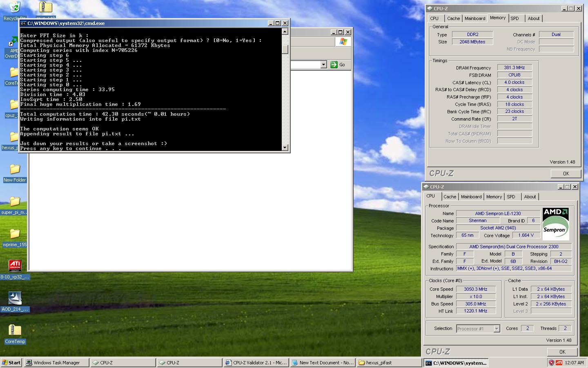Screen dimensions: 588x368
Task: Click the FSB:DRAM value CPU/8
Action: (514, 75)
